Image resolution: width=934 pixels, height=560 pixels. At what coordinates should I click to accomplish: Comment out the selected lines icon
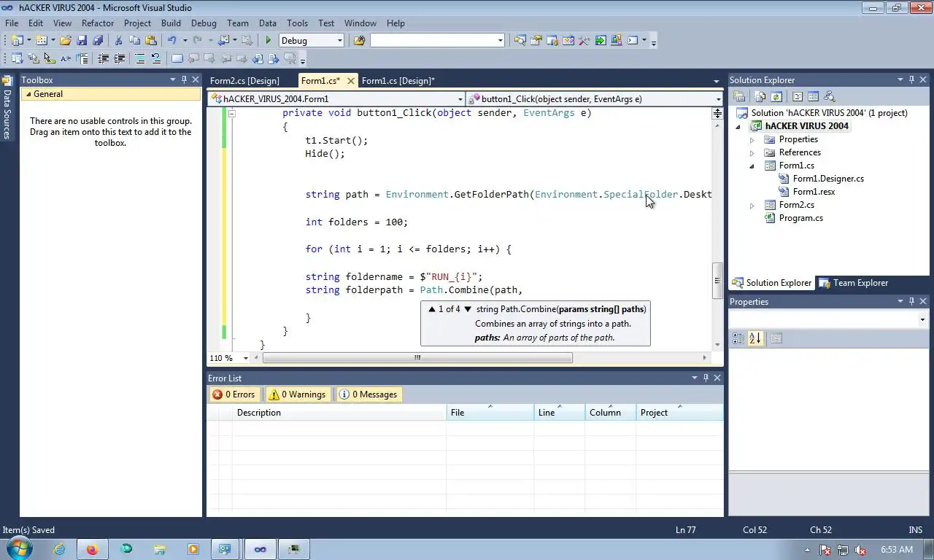coord(139,58)
